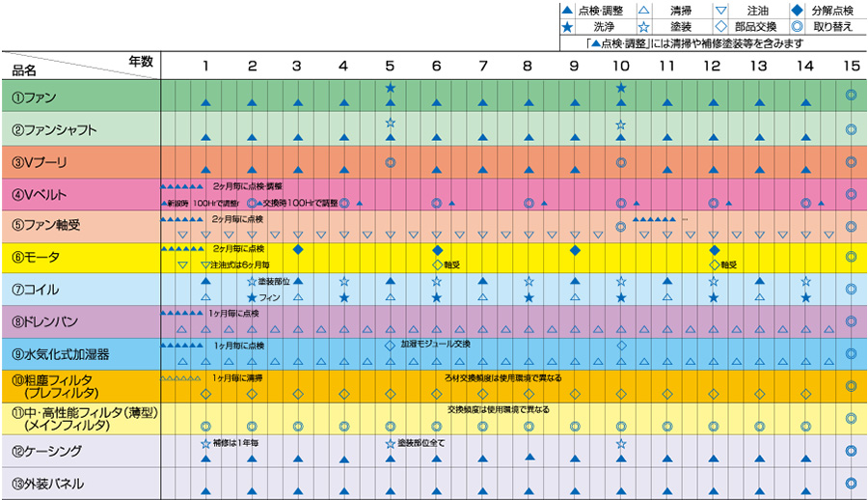Click year number 15 in the header
868x500 pixels.
coord(852,66)
